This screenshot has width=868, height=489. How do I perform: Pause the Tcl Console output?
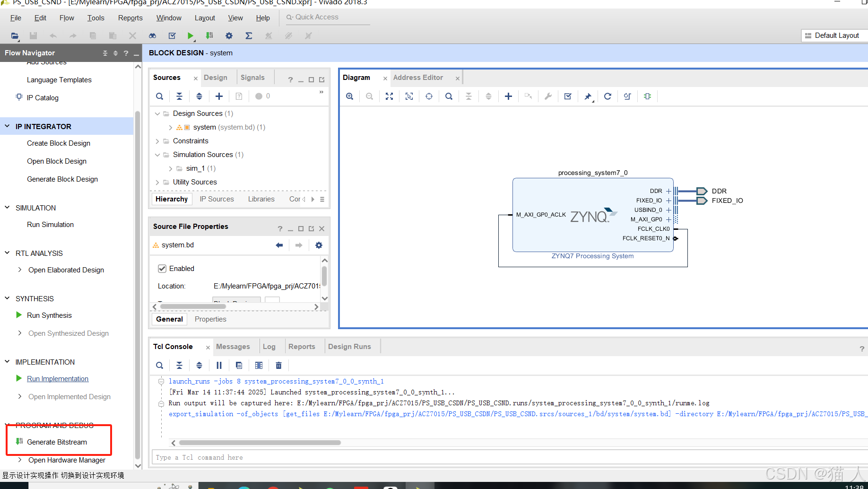[x=219, y=365]
